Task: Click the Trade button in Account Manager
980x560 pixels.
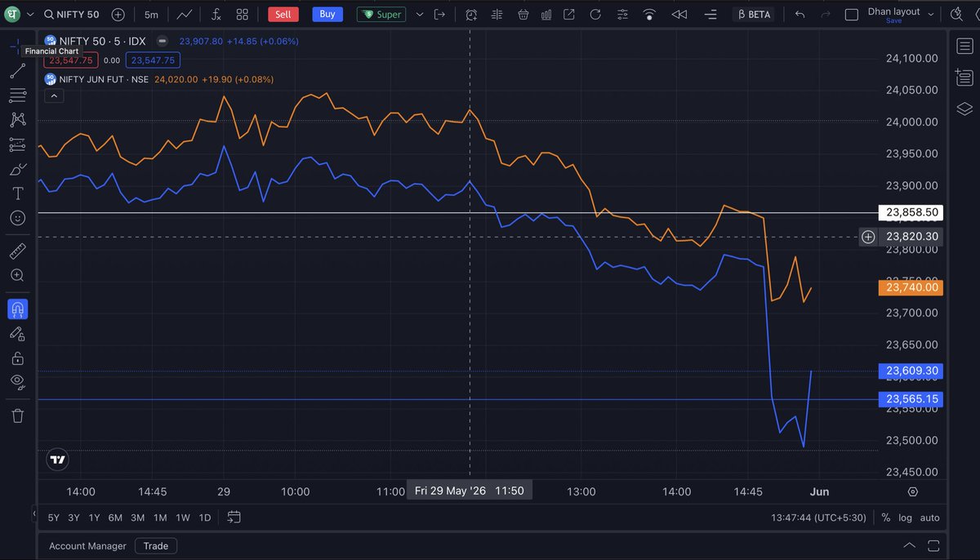Action: click(x=156, y=546)
